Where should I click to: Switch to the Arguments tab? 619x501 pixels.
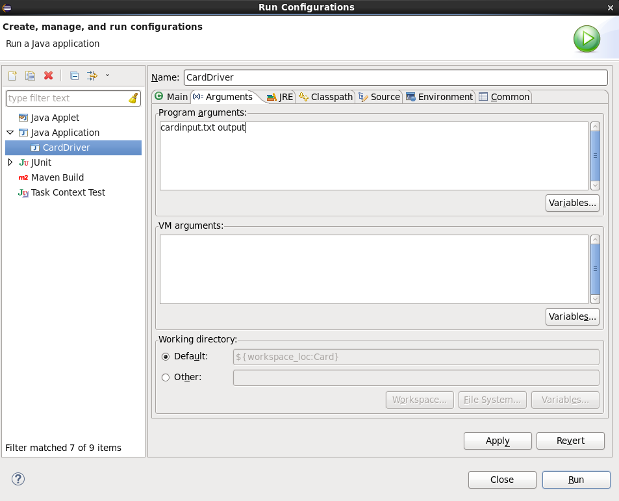223,97
